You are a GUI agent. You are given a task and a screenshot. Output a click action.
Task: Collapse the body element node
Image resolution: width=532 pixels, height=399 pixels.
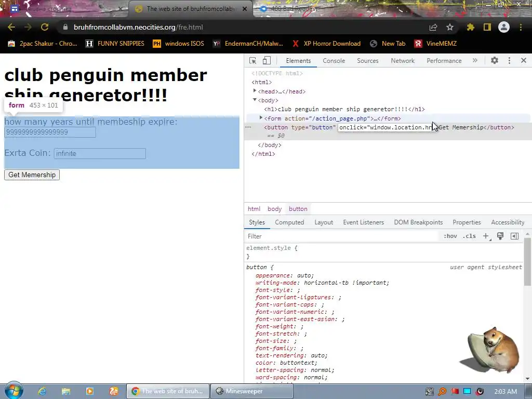click(x=255, y=100)
